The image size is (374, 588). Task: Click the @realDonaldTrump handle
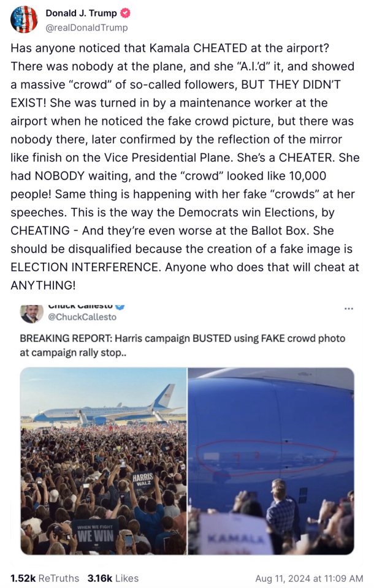[86, 27]
